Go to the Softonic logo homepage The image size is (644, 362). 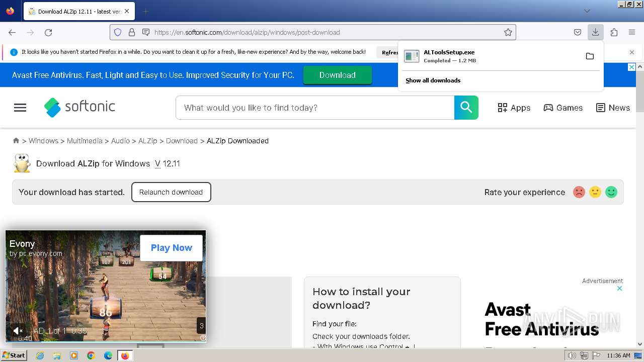point(79,107)
